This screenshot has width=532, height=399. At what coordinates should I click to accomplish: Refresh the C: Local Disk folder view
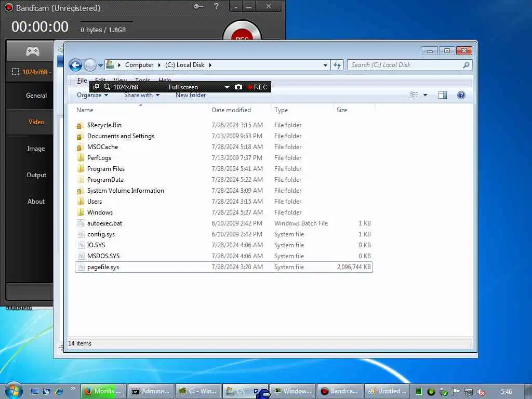coord(337,65)
